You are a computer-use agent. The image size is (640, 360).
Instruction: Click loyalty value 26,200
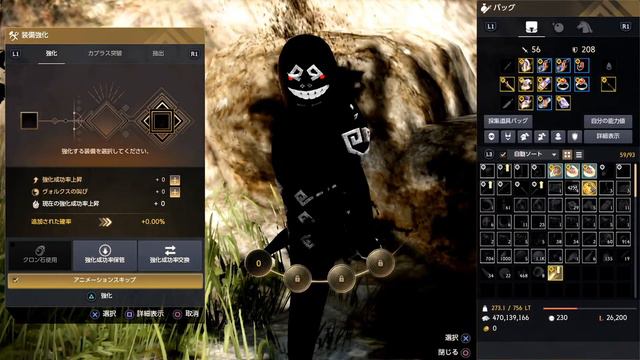(616, 318)
